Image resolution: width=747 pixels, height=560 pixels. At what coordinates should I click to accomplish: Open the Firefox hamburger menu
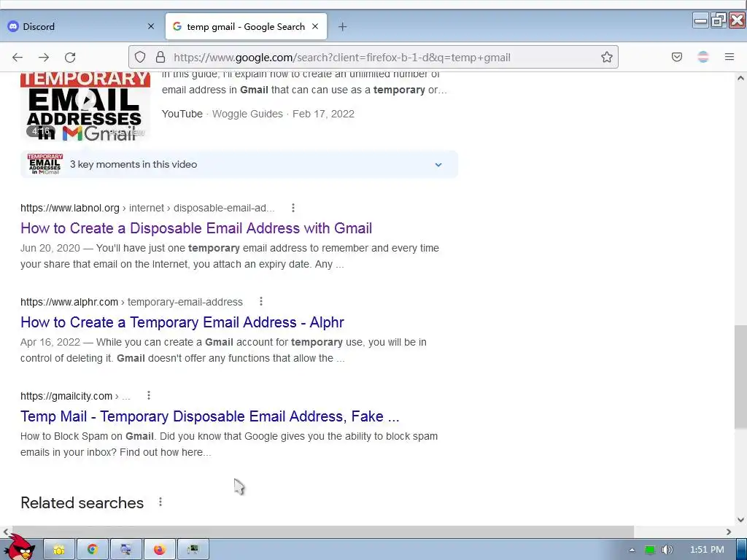pyautogui.click(x=729, y=57)
